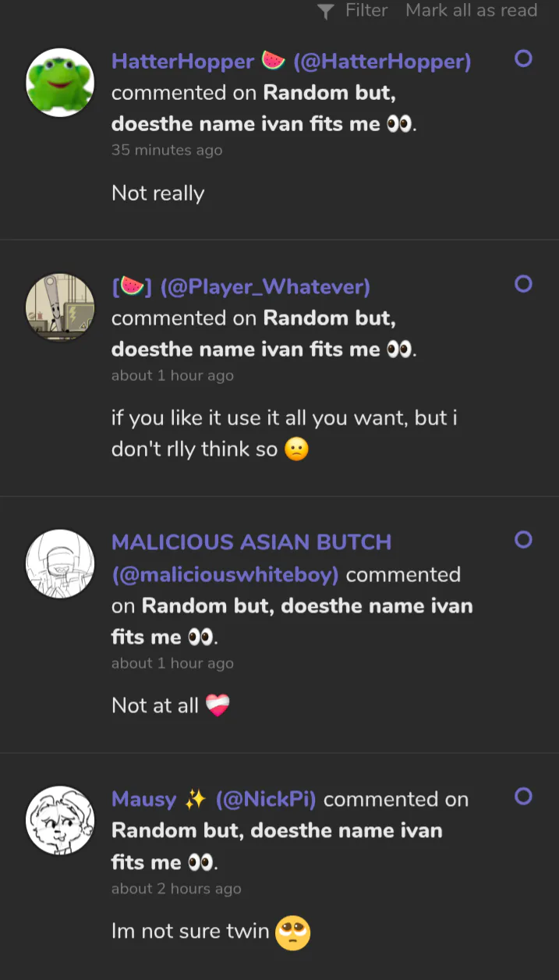
Task: Open post title in Mausy's notification
Action: (277, 830)
